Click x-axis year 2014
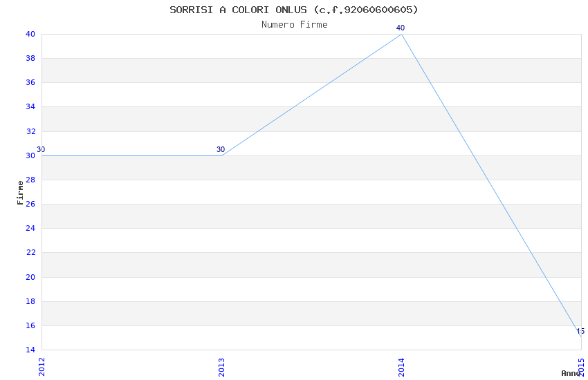588x380 pixels. 401,367
